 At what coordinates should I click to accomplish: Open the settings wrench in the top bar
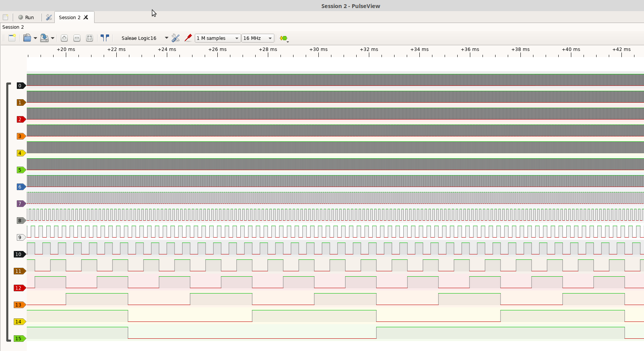point(49,17)
